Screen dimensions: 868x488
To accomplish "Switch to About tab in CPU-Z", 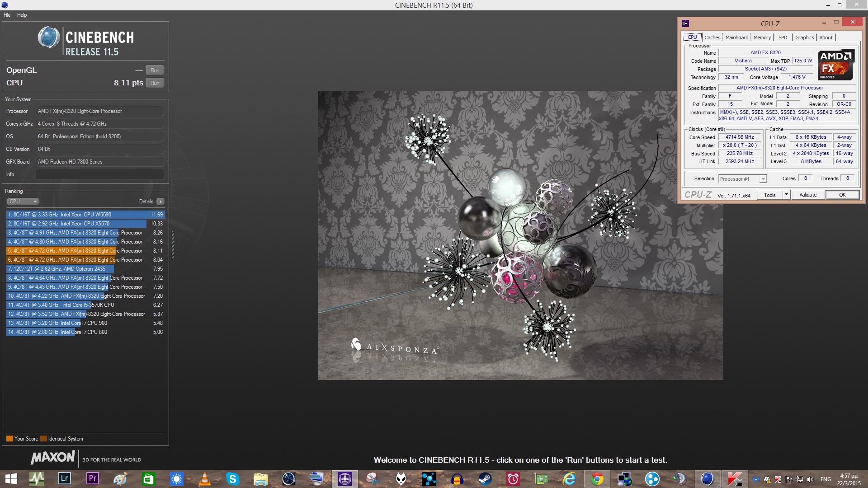I will click(826, 38).
